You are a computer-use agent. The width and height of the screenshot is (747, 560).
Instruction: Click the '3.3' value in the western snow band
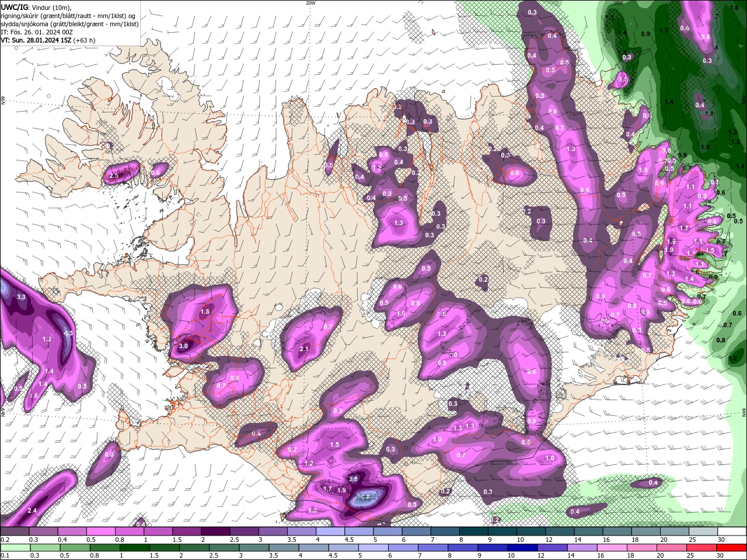[22, 297]
